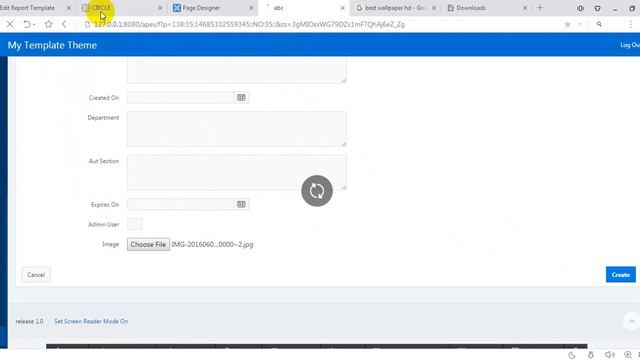
Task: Close the abc tab
Action: click(343, 8)
